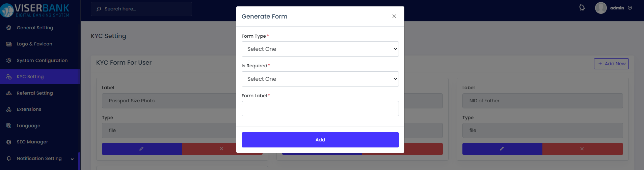Viewport: 644px width, 170px height.
Task: Click the pencil edit icon under NID of Father
Action: tap(502, 149)
